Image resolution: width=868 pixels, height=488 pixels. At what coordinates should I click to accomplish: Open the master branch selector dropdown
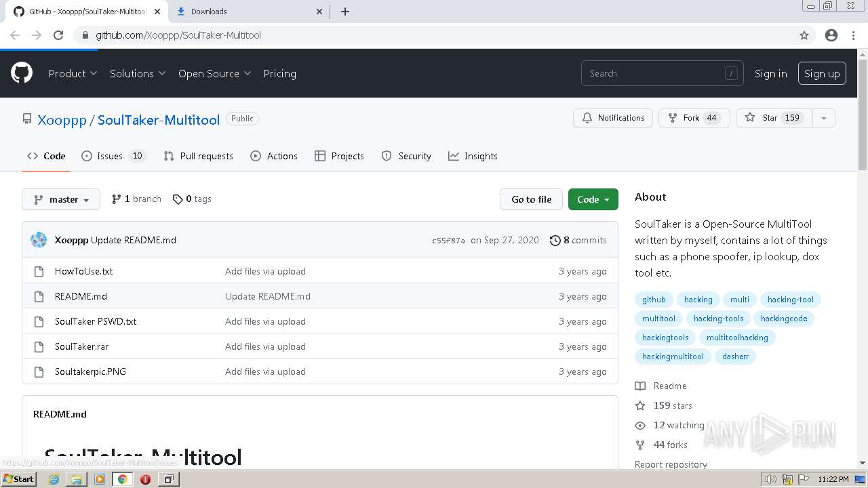coord(61,199)
